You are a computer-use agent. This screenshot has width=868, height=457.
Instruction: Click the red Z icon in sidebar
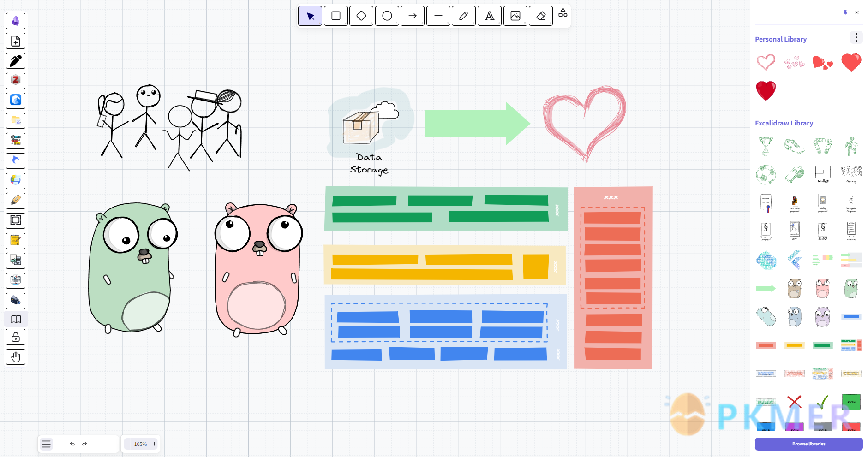(16, 81)
